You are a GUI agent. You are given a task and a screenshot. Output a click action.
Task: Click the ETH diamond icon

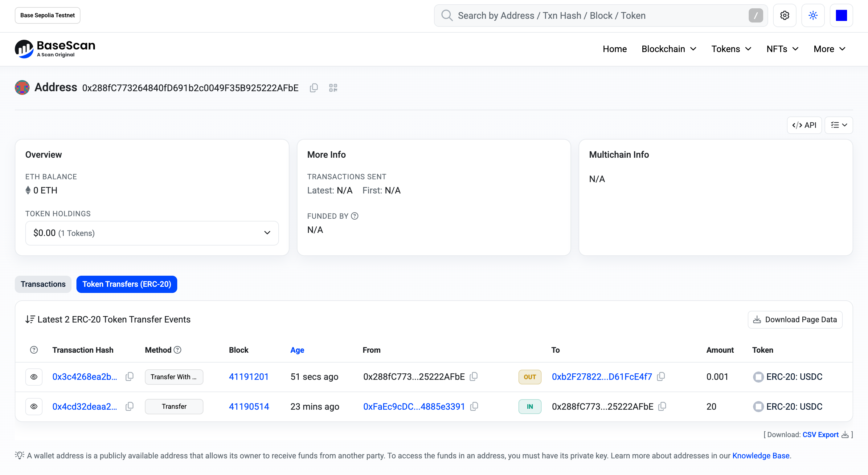point(28,190)
